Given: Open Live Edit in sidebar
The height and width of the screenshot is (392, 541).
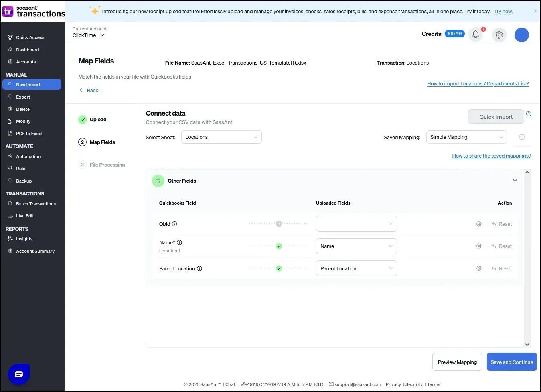Looking at the screenshot, I should [x=25, y=216].
